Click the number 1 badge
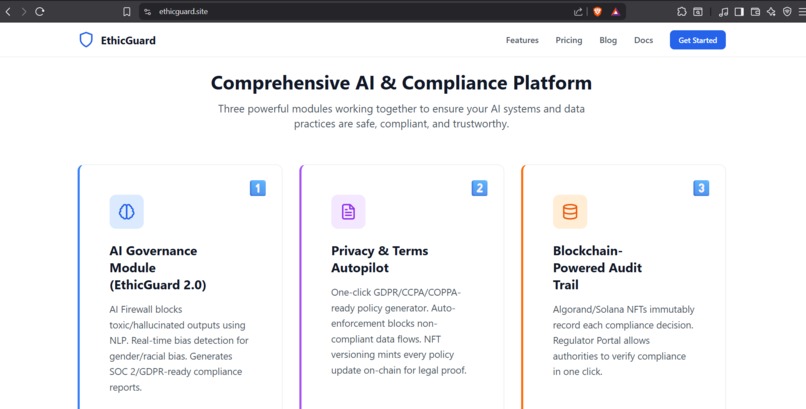This screenshot has height=409, width=806. [x=258, y=188]
